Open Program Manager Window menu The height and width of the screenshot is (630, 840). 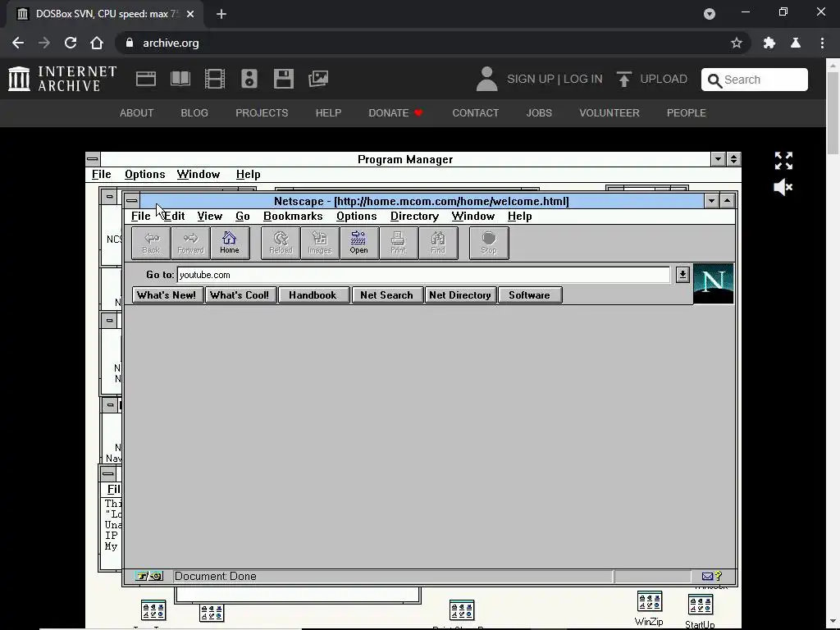[199, 174]
